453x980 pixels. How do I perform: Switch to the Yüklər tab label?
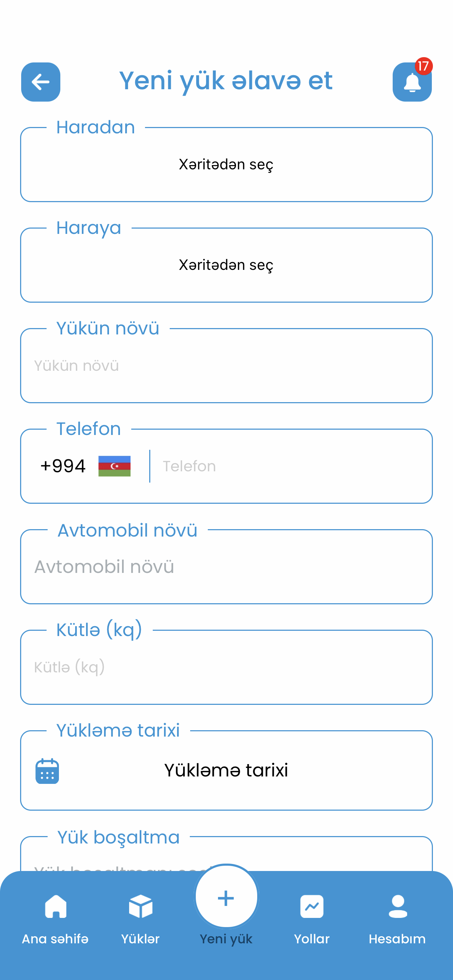pyautogui.click(x=140, y=938)
